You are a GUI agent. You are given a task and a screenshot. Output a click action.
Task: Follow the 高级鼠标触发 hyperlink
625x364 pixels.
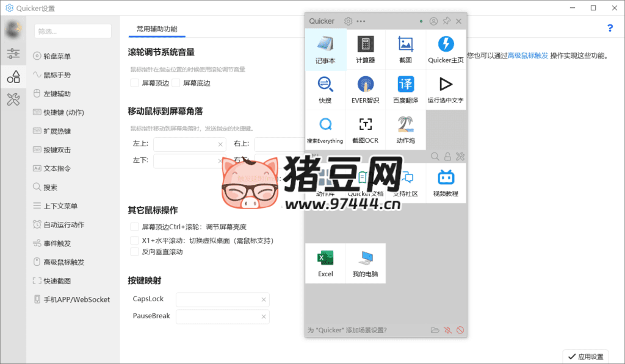[x=528, y=55]
